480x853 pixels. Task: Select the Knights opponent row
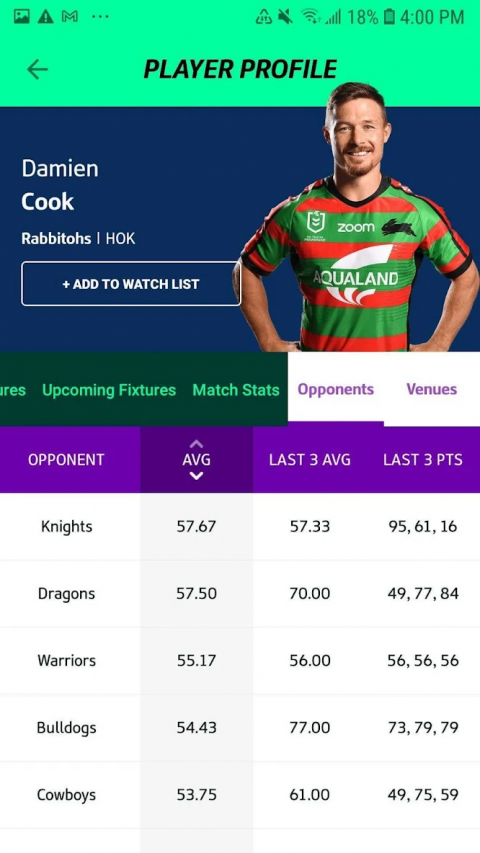click(240, 527)
